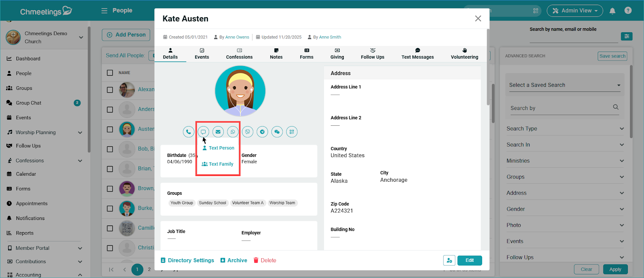Expand the Ministries filter section
The width and height of the screenshot is (644, 278).
(565, 161)
